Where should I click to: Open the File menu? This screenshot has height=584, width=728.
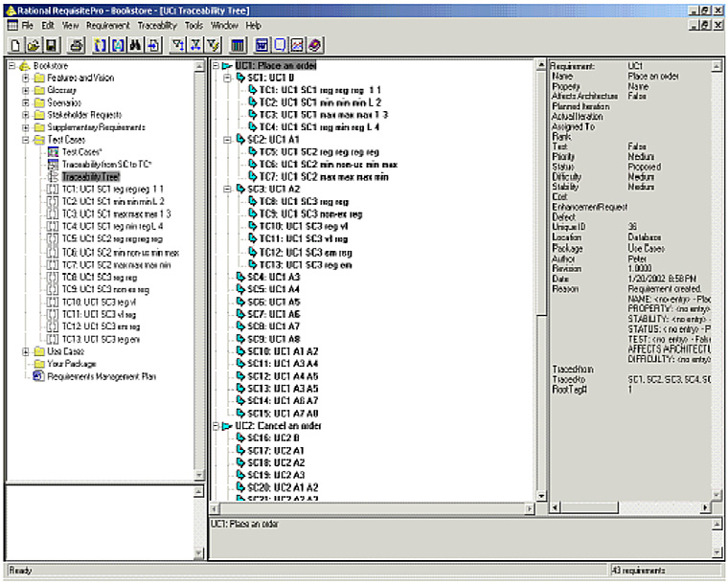pos(28,26)
